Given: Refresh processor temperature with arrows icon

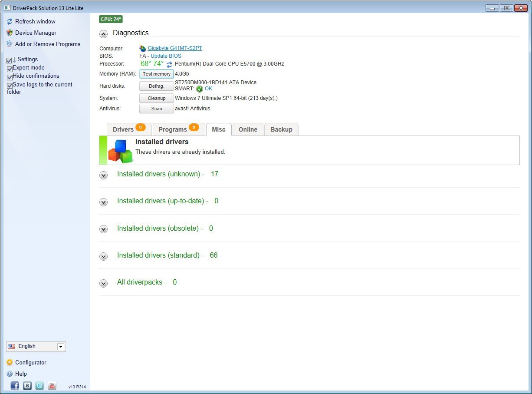Looking at the screenshot, I should tap(169, 65).
